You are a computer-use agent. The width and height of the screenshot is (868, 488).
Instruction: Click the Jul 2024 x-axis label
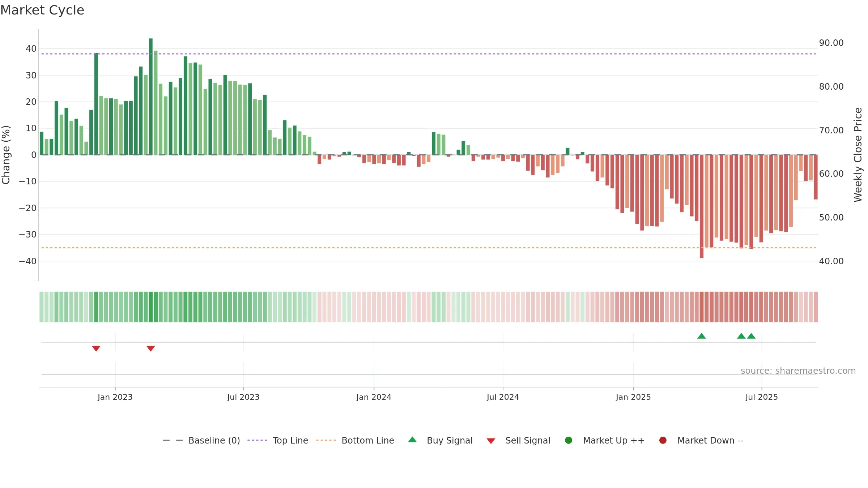503,397
